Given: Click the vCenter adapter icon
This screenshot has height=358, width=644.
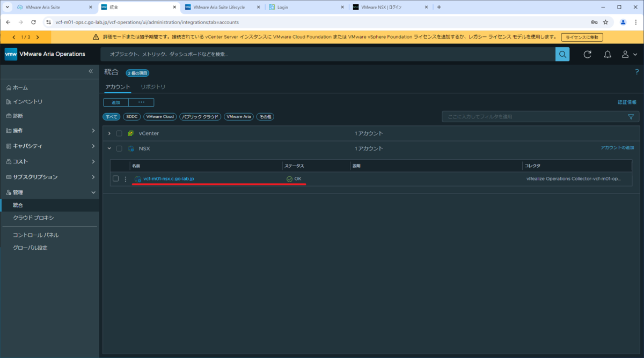Looking at the screenshot, I should [130, 133].
